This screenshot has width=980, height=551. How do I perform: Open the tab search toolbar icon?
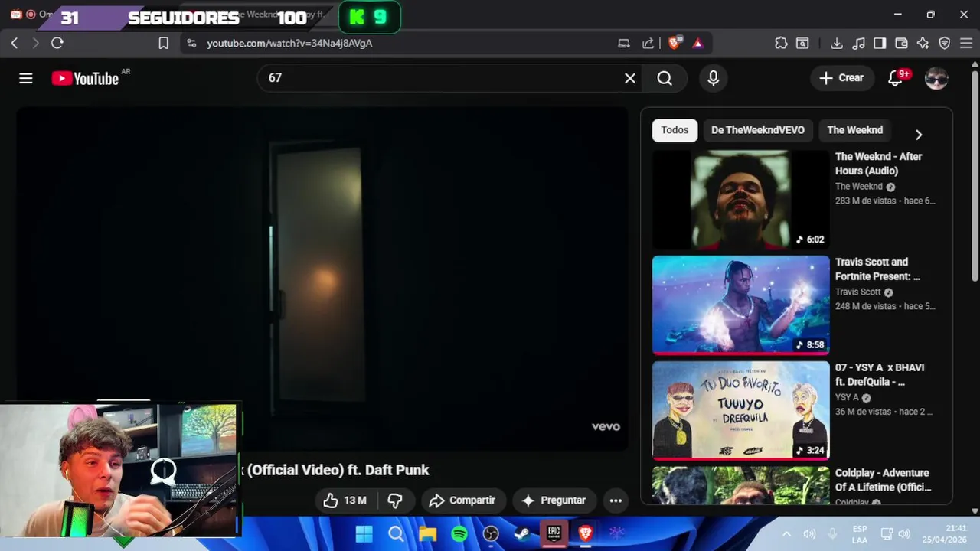[802, 44]
